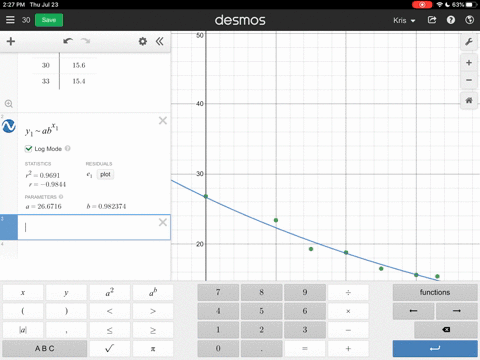Move cursor right with arrow key

(x=457, y=311)
